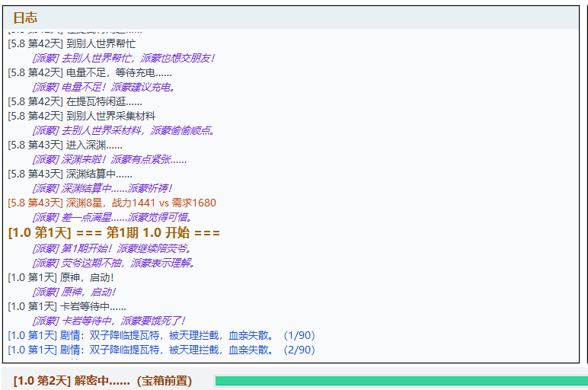Click the green progress bar
This screenshot has width=588, height=390.
pyautogui.click(x=401, y=381)
